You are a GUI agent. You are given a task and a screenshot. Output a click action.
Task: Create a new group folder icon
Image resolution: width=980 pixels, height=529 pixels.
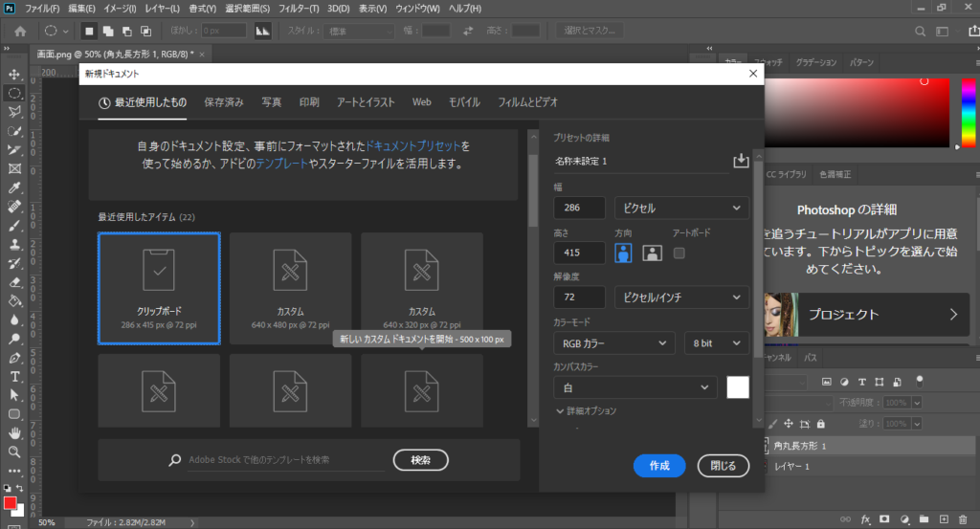[x=924, y=519]
